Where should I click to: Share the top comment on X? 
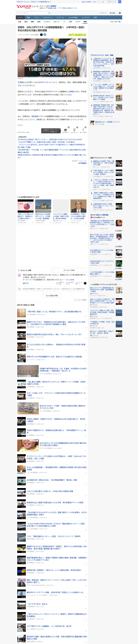point(85,283)
